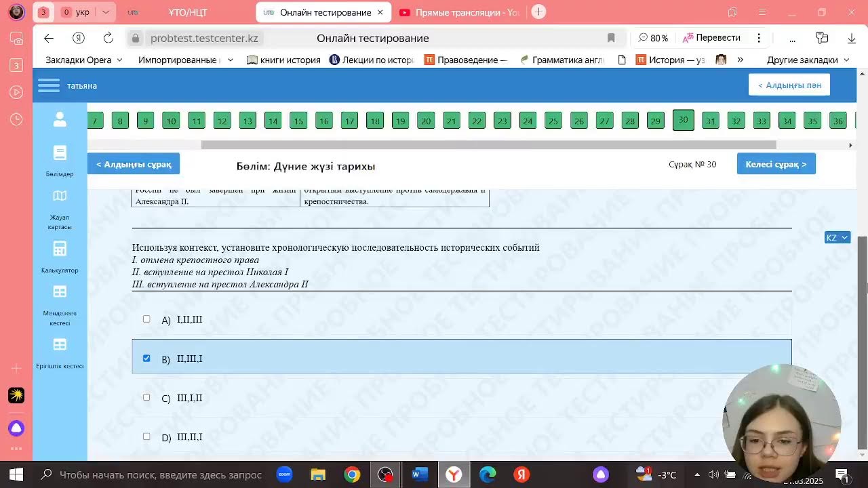The width and height of the screenshot is (868, 488).
Task: Open the user profile sidebar icon
Action: 60,119
